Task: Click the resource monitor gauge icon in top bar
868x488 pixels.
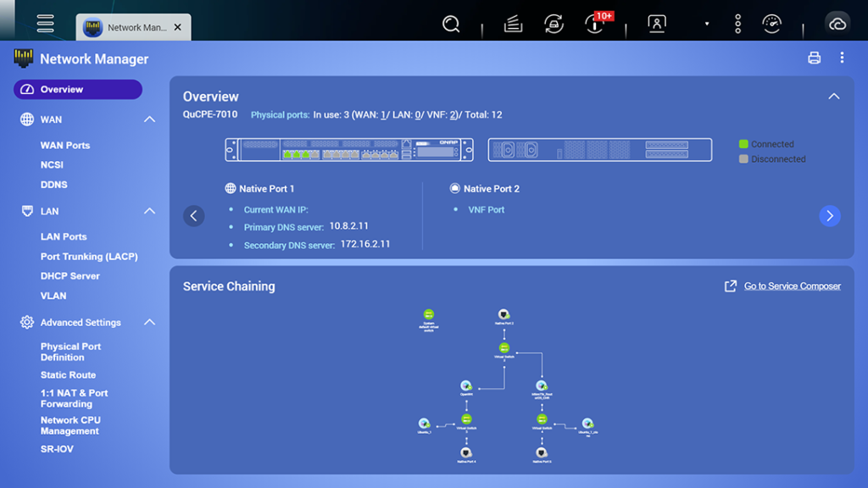Action: pos(771,23)
